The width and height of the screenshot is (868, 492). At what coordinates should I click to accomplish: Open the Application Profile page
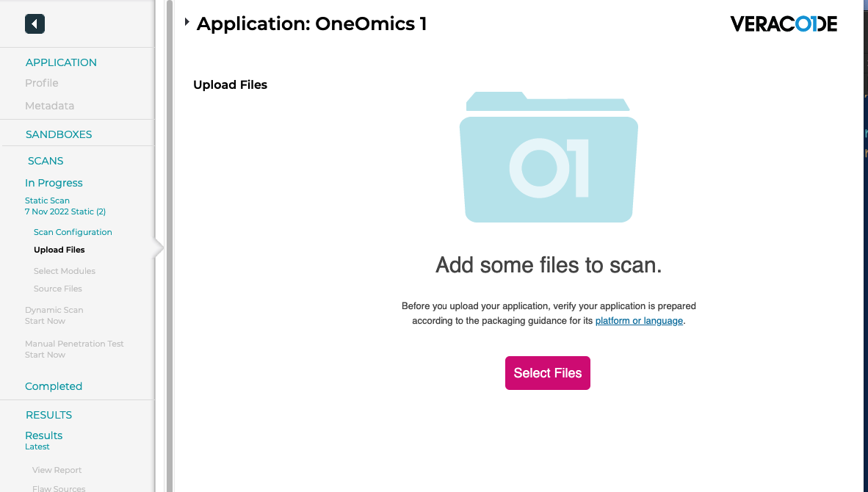click(41, 83)
